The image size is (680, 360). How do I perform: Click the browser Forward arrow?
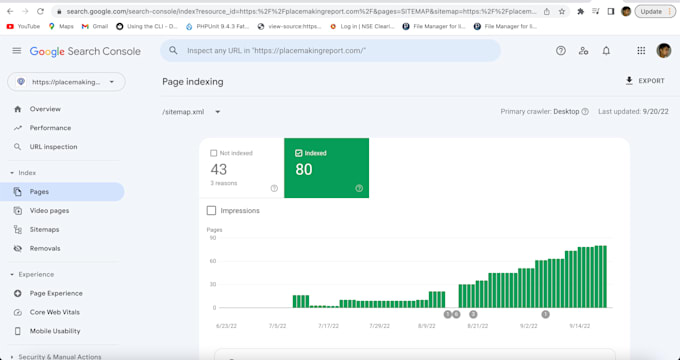click(25, 12)
